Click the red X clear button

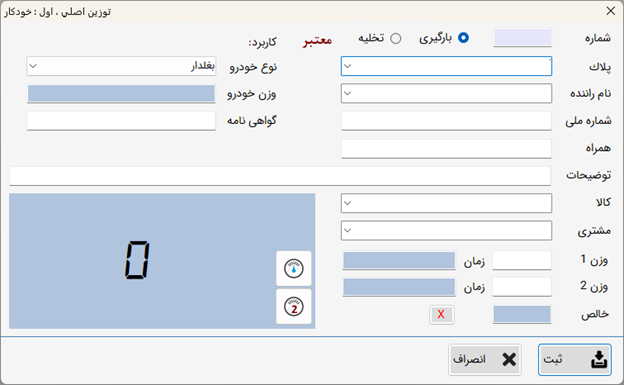tap(441, 315)
